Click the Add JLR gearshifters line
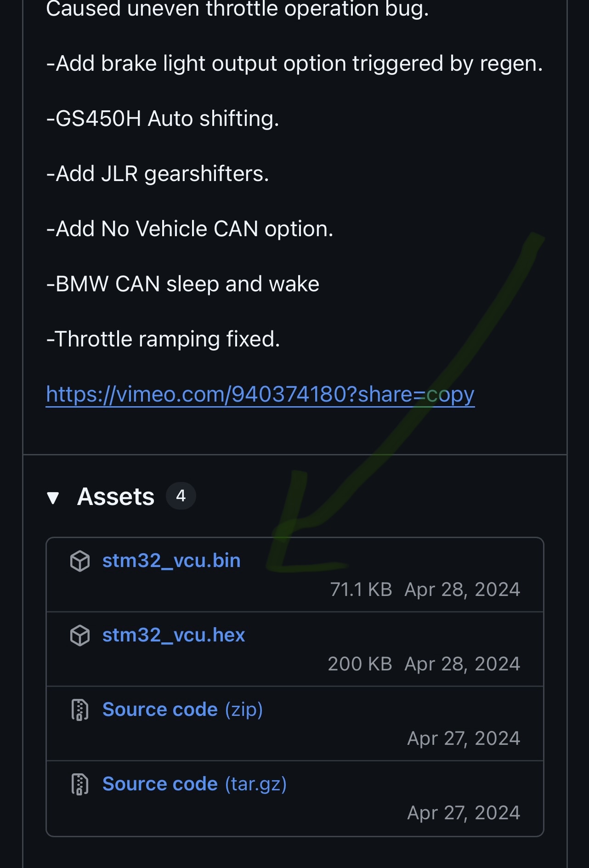 pos(158,174)
